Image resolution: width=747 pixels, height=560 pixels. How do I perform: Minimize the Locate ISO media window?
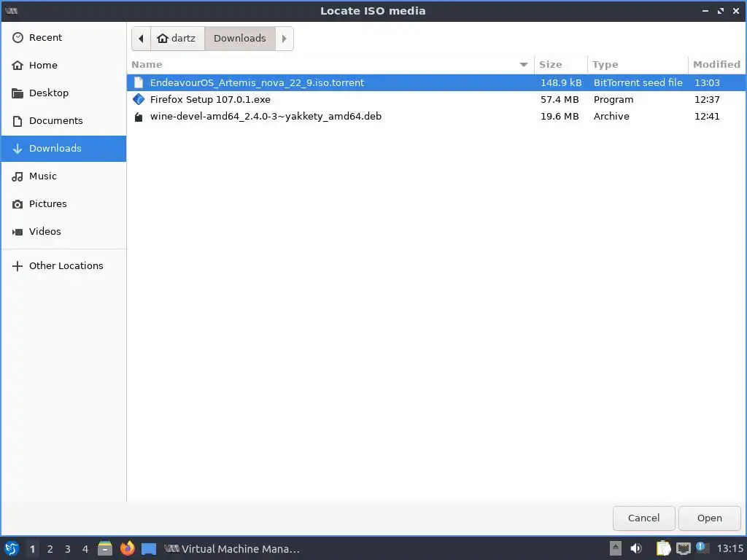(x=705, y=11)
